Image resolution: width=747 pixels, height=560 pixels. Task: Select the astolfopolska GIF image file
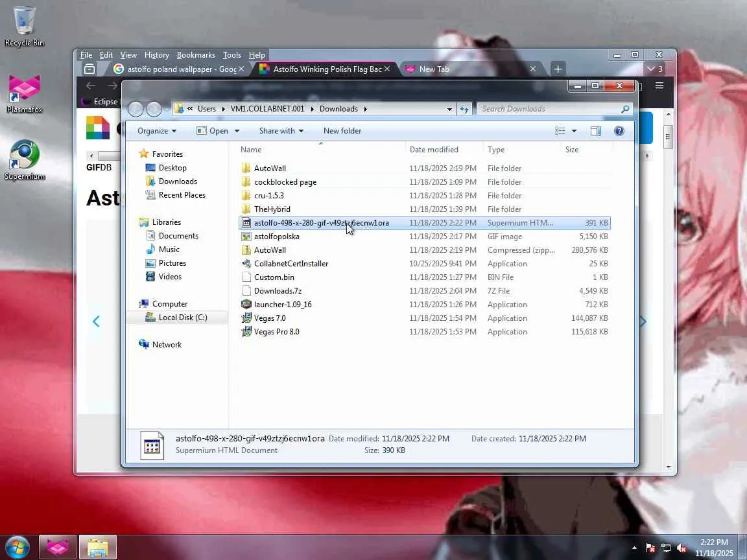tap(425, 237)
